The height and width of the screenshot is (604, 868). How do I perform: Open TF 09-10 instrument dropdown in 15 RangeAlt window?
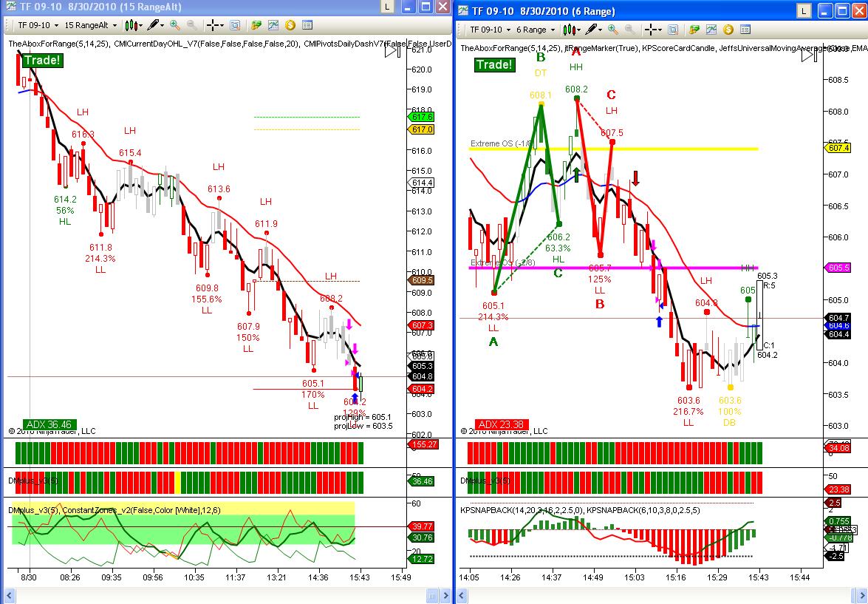pyautogui.click(x=37, y=25)
